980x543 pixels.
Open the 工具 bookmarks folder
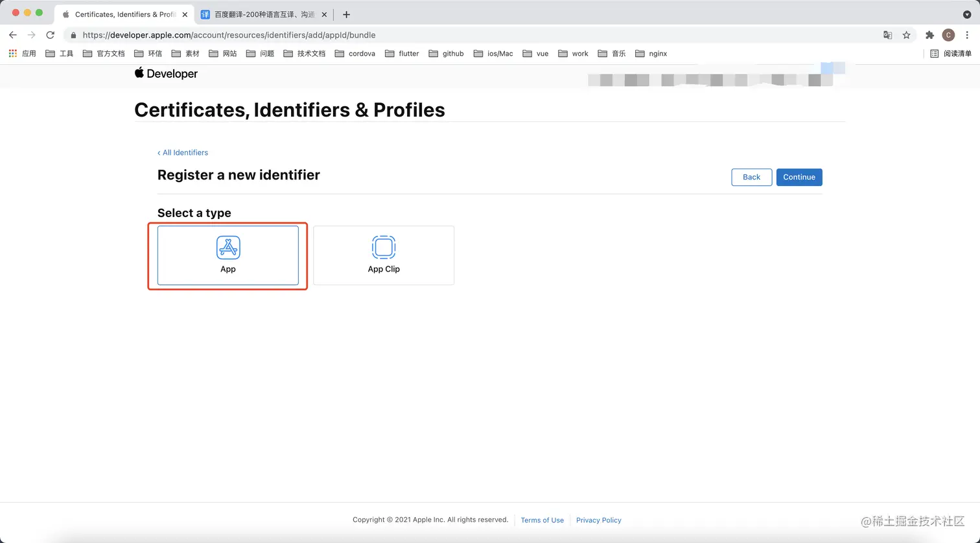click(60, 54)
